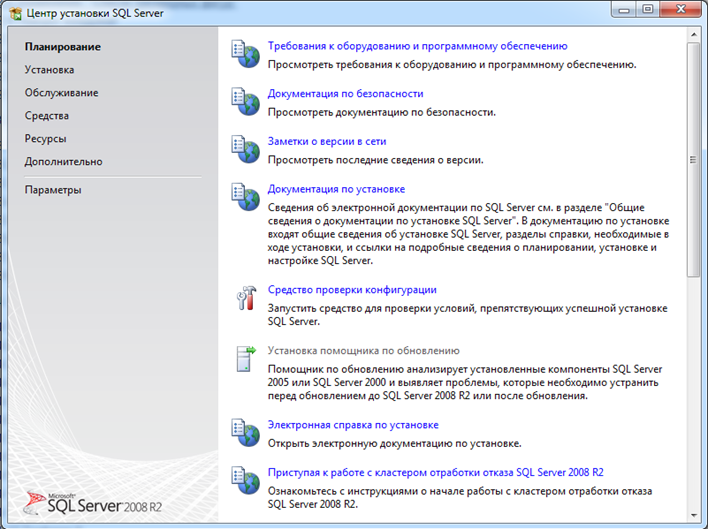Open the Документация по безопасности link

click(345, 94)
